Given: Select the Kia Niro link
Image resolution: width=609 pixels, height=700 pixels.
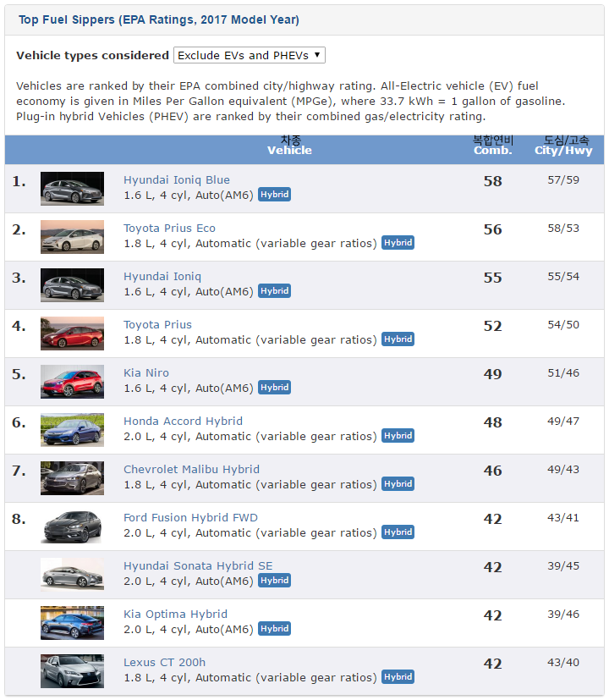Looking at the screenshot, I should [x=146, y=372].
